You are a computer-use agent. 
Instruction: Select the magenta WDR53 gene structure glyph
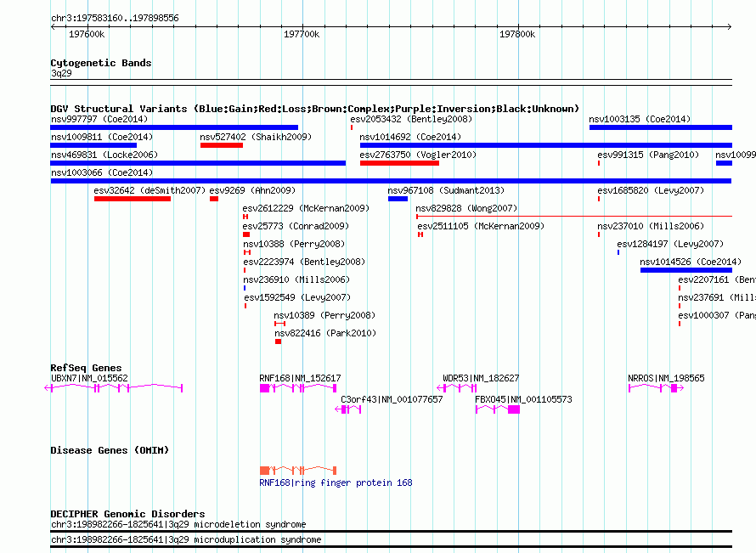pos(457,388)
